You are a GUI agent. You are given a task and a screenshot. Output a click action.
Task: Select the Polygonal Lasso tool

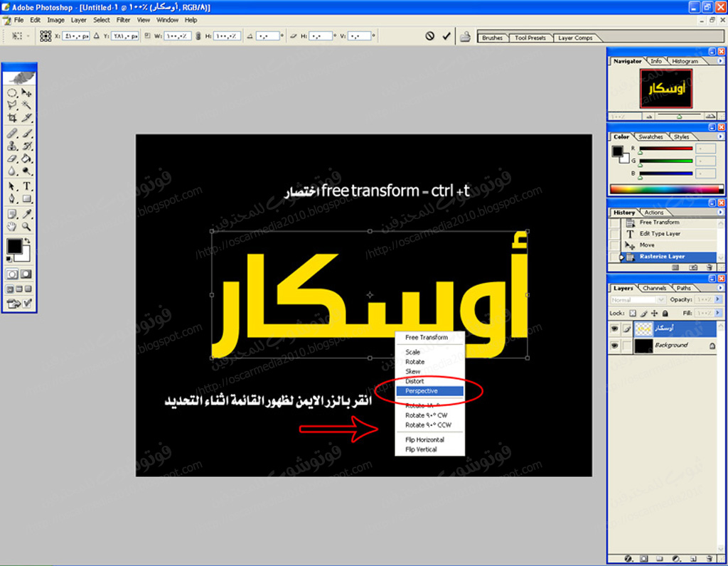pyautogui.click(x=12, y=105)
